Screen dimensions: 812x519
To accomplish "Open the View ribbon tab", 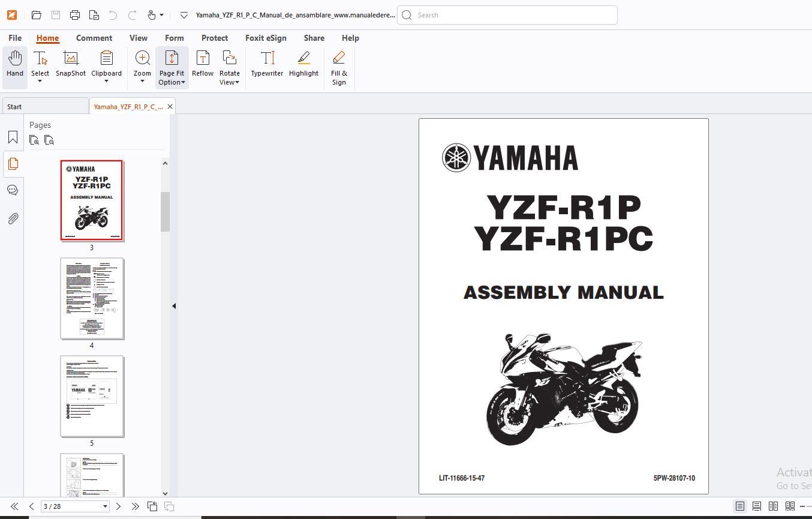I will [139, 38].
